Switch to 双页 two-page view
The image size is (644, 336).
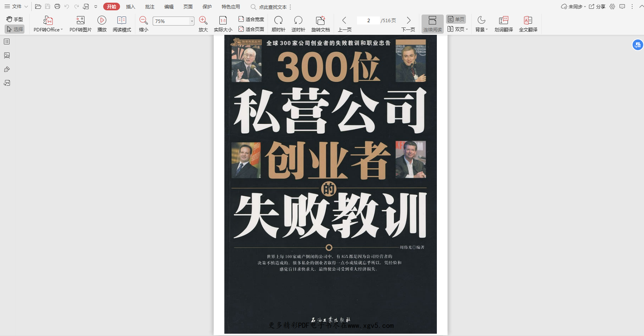[456, 29]
